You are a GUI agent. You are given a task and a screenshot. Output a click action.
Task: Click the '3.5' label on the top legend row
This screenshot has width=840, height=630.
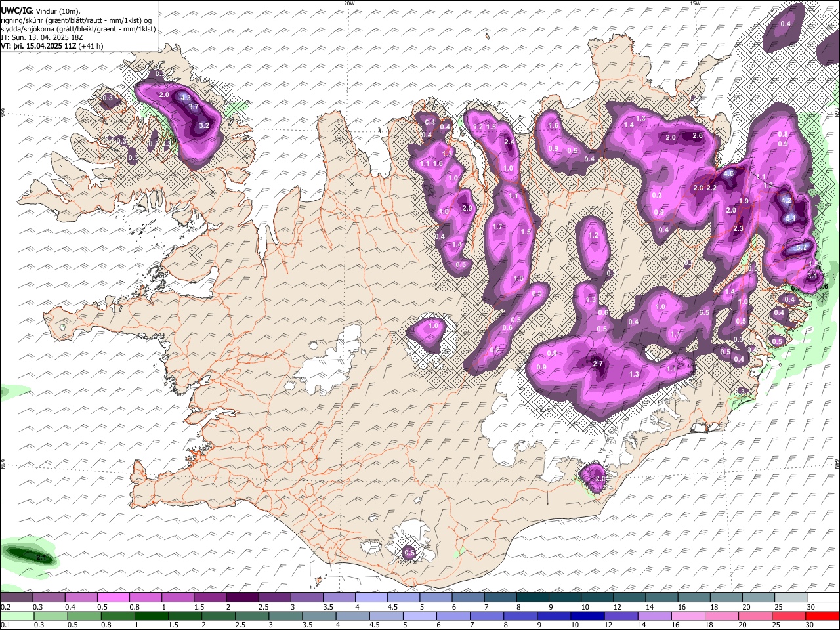(328, 607)
